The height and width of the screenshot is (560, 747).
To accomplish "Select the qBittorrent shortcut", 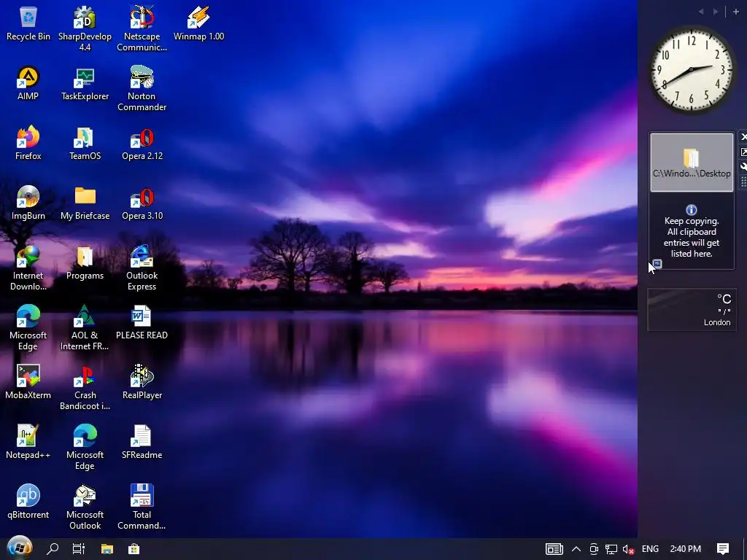I will pyautogui.click(x=28, y=502).
